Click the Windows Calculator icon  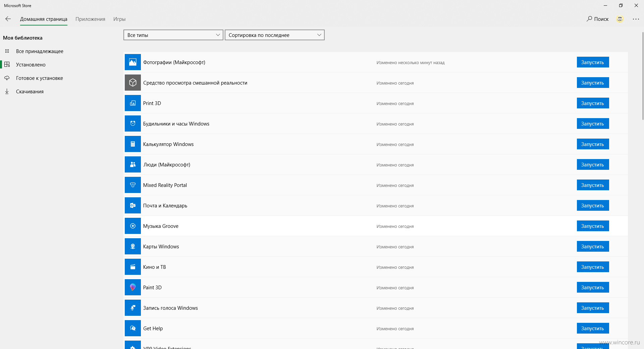coord(133,144)
